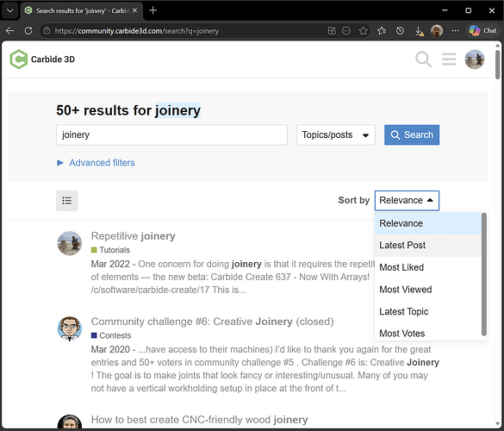The width and height of the screenshot is (504, 431).
Task: Open browser history icon
Action: pos(400,31)
